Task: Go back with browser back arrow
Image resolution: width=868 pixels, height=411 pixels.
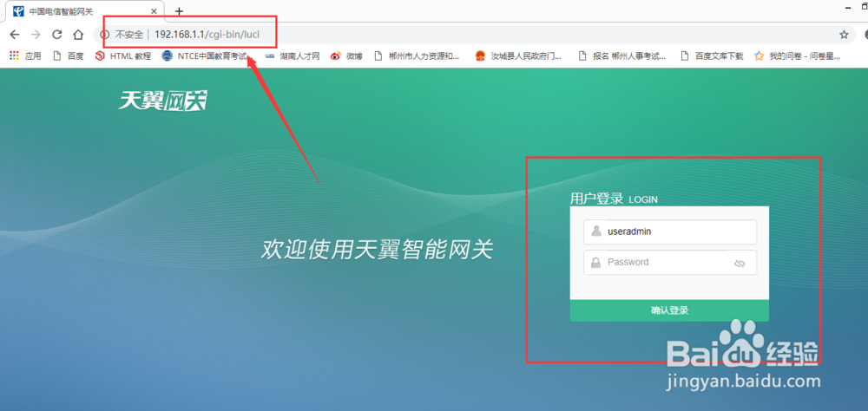Action: point(15,35)
